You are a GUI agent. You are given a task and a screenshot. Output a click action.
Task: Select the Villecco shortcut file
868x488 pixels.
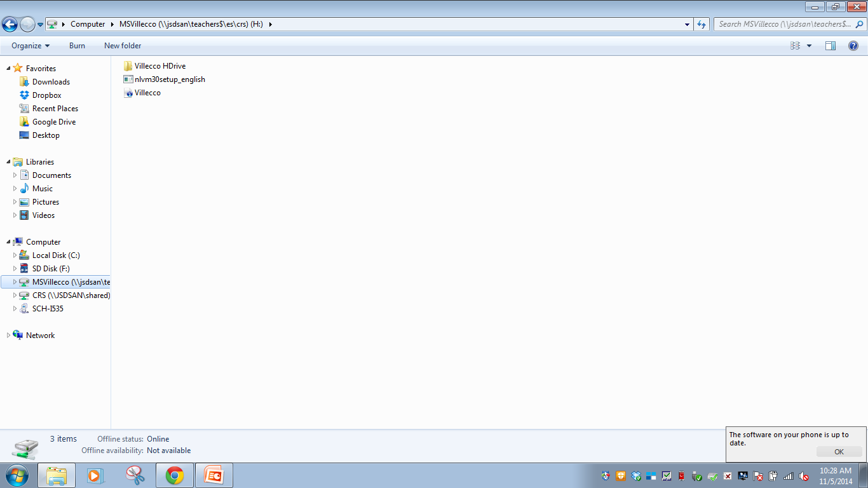[x=142, y=93]
